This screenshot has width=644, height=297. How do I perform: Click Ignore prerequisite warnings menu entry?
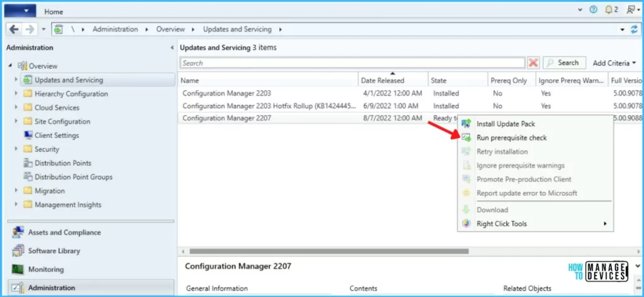coord(536,166)
